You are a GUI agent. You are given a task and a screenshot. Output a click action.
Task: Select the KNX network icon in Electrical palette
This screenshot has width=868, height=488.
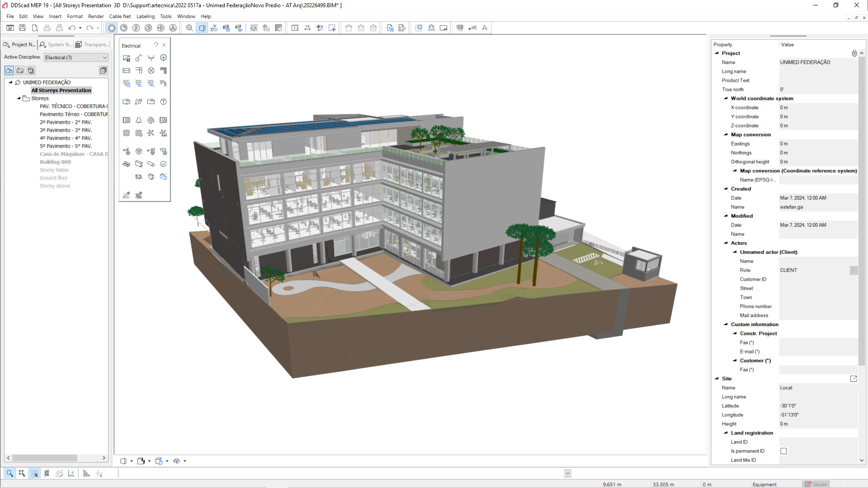[x=163, y=133]
